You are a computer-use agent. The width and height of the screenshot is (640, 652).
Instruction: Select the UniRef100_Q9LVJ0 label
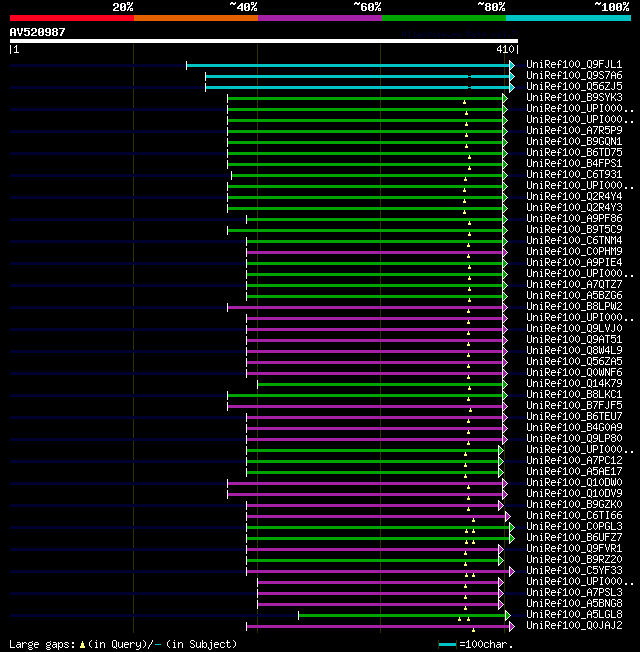click(574, 328)
